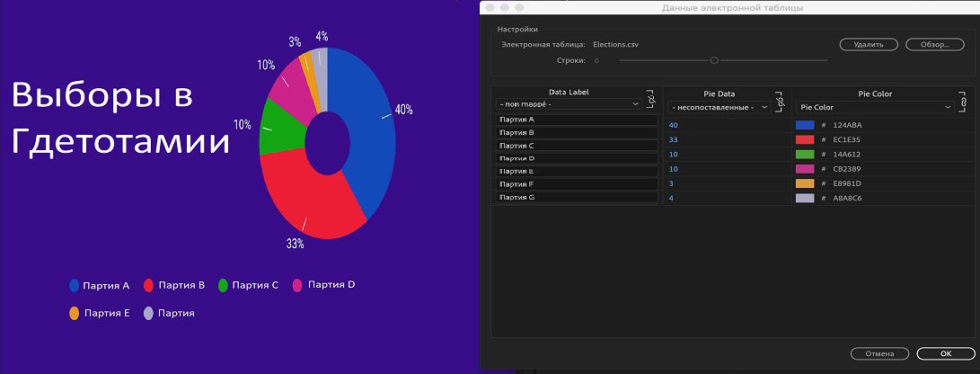Click the Pie Data value 4
The width and height of the screenshot is (980, 374).
point(671,199)
